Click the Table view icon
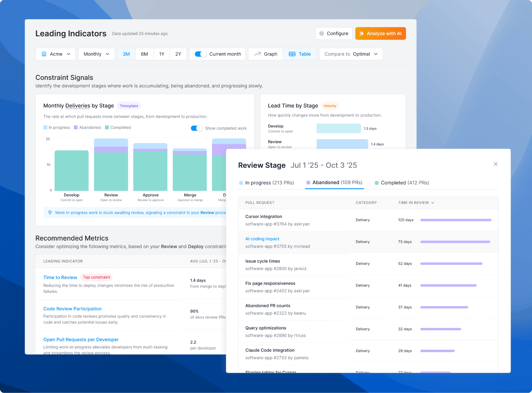This screenshot has height=393, width=532. click(x=292, y=54)
